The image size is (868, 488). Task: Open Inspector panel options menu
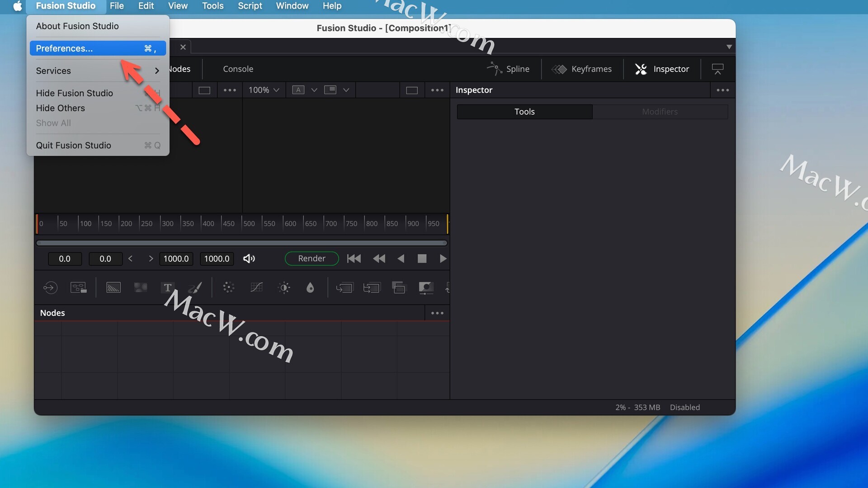click(723, 90)
